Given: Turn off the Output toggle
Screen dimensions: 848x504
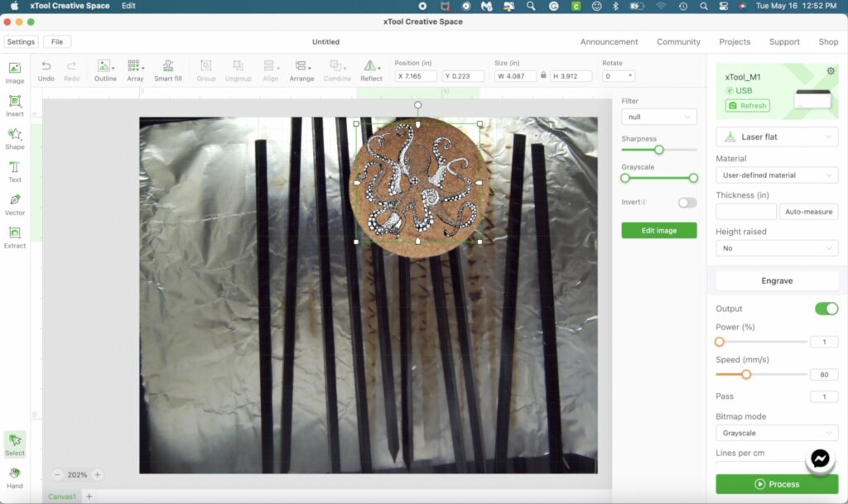Looking at the screenshot, I should point(826,309).
